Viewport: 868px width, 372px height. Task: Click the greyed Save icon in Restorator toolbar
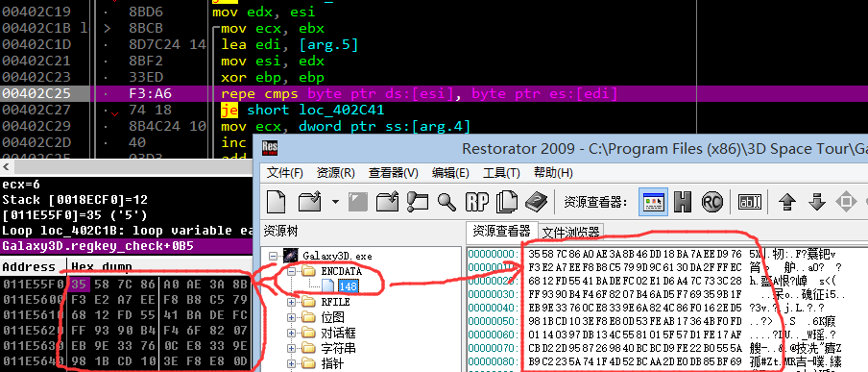pos(358,202)
